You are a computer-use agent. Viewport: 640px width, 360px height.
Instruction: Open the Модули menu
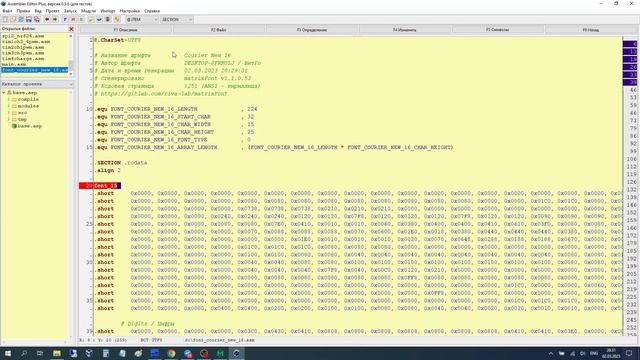coord(88,11)
